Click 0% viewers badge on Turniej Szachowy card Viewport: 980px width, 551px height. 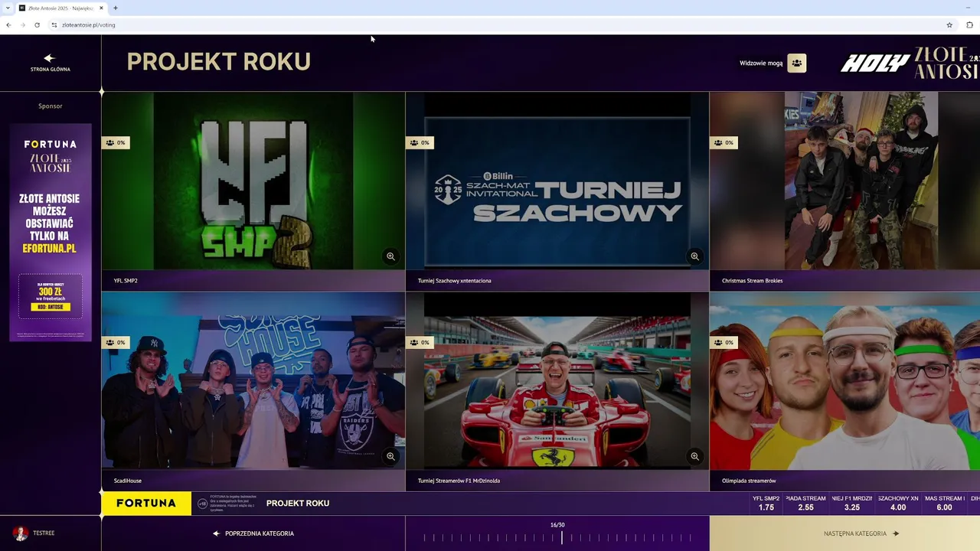point(420,142)
